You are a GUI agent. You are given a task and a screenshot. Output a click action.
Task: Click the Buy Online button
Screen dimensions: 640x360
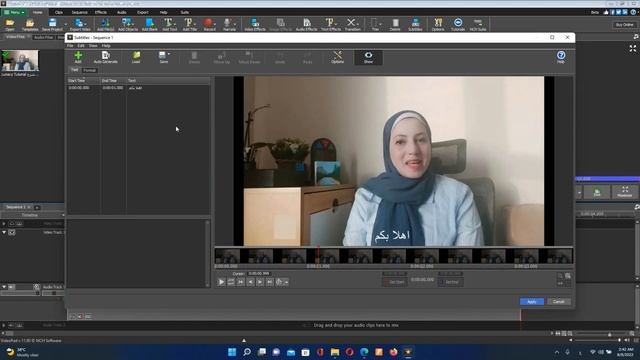point(624,24)
